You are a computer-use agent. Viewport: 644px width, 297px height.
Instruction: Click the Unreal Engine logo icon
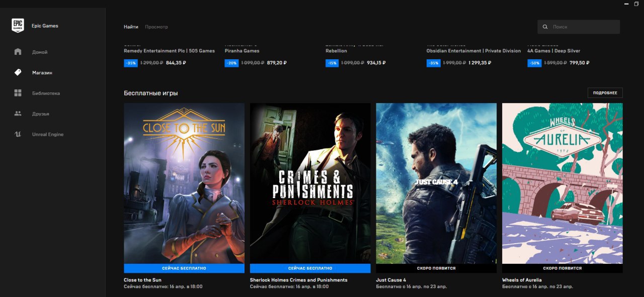coord(18,134)
